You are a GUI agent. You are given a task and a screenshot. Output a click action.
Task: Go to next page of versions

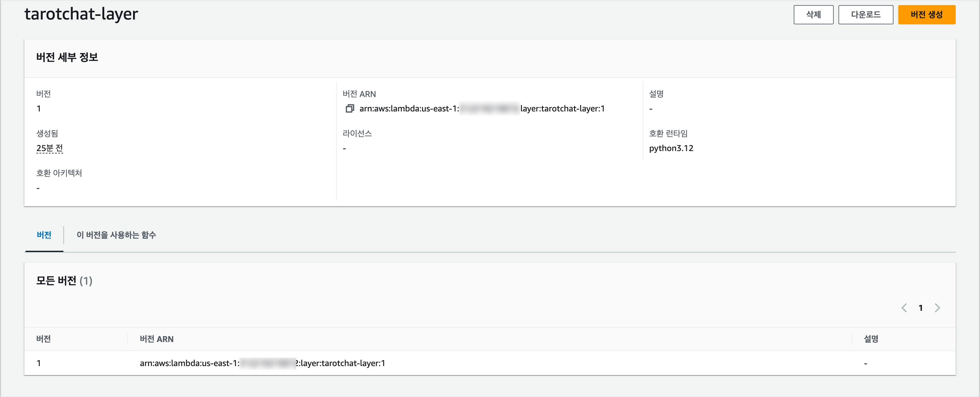click(x=937, y=308)
